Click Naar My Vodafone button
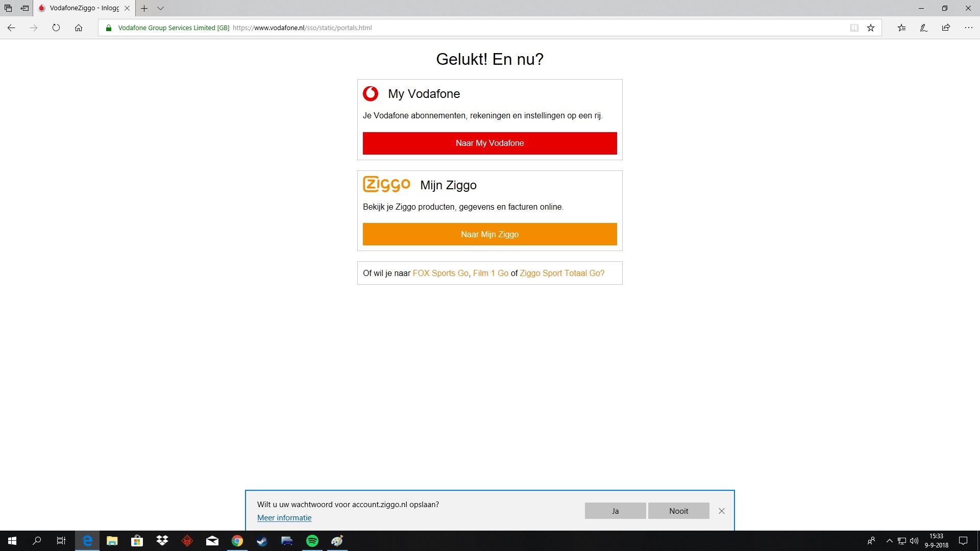The width and height of the screenshot is (980, 551). [x=489, y=143]
